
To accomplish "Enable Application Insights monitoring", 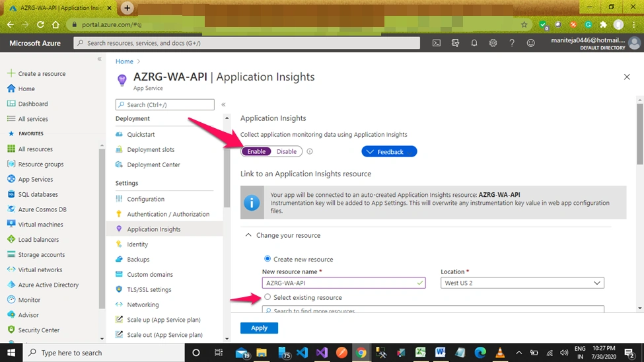I will [x=256, y=152].
